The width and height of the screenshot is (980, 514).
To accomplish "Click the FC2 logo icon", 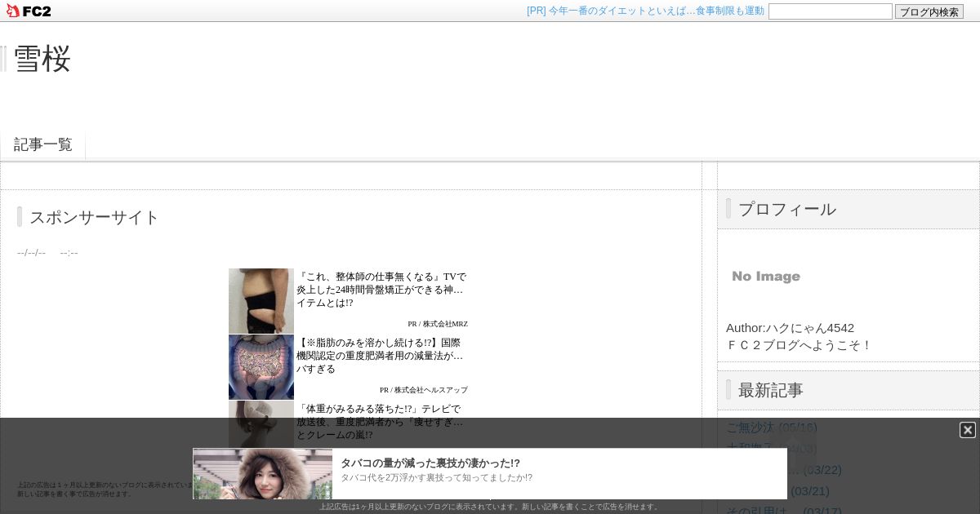I will point(29,11).
